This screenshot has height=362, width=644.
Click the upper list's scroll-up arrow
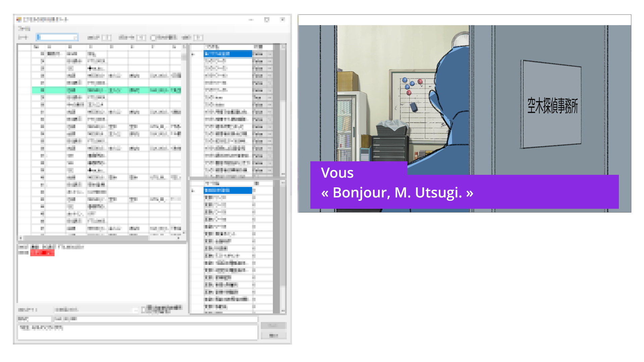[283, 47]
